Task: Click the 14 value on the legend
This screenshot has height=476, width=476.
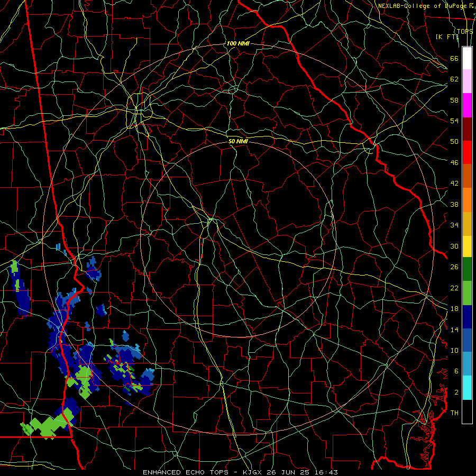Action: coord(454,329)
